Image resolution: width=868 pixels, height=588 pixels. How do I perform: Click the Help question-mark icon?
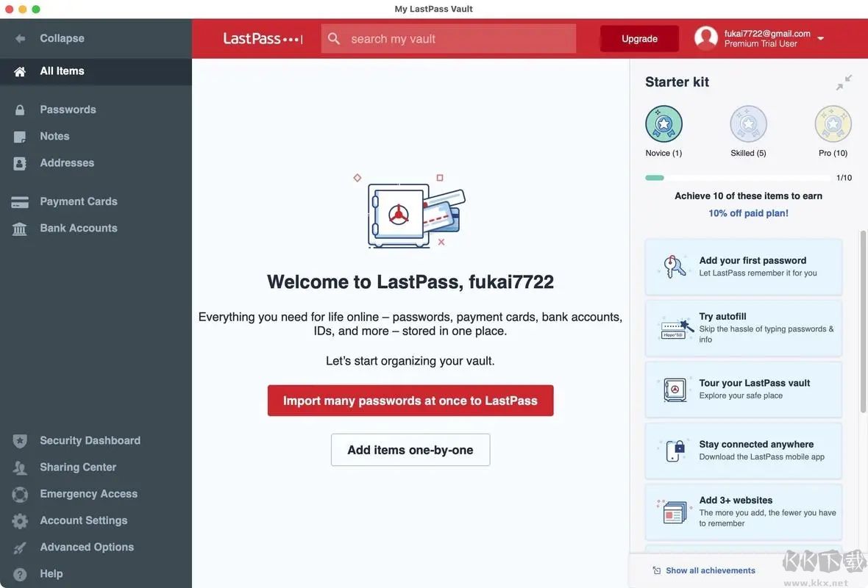20,574
